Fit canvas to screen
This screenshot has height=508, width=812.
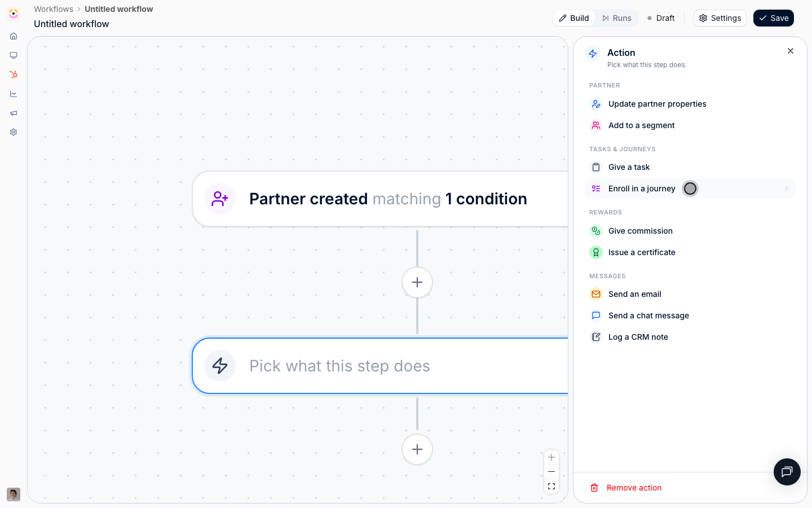[x=551, y=486]
